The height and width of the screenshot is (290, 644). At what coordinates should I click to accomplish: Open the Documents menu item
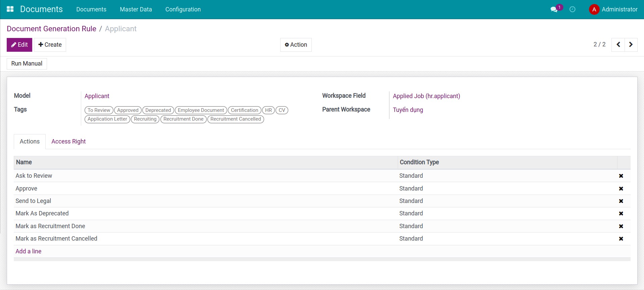(x=91, y=9)
